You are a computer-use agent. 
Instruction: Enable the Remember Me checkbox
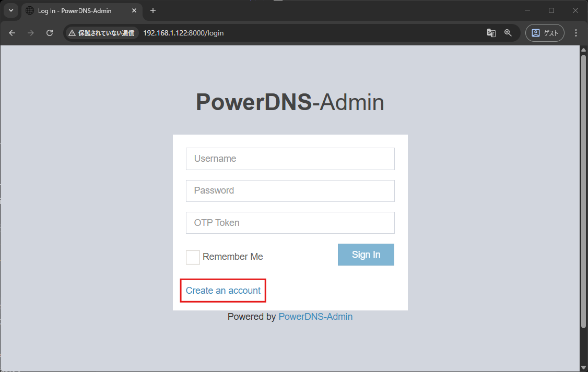(x=193, y=257)
